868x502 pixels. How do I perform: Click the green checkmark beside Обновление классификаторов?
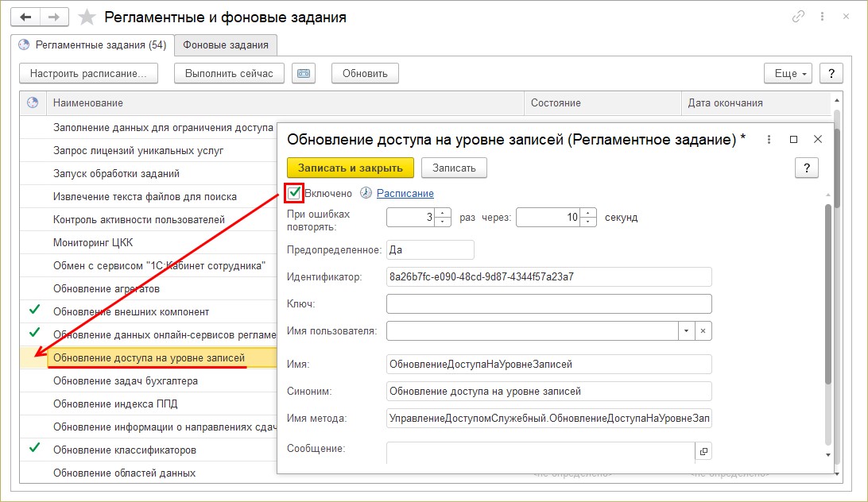[34, 448]
